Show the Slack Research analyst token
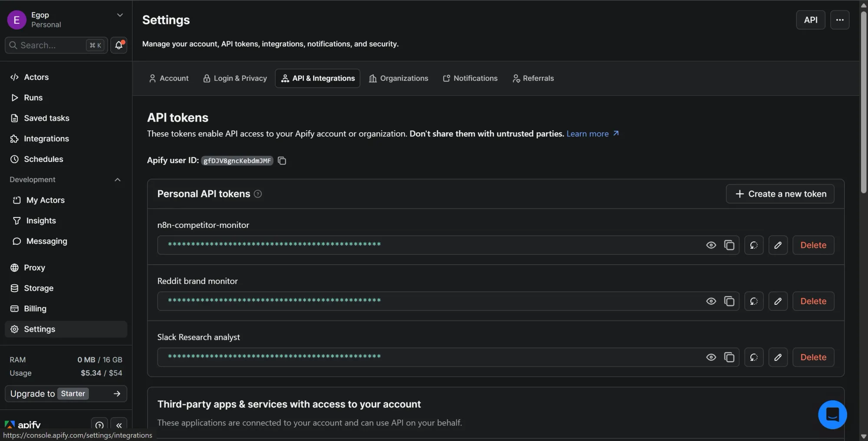The width and height of the screenshot is (868, 441). coord(711,357)
